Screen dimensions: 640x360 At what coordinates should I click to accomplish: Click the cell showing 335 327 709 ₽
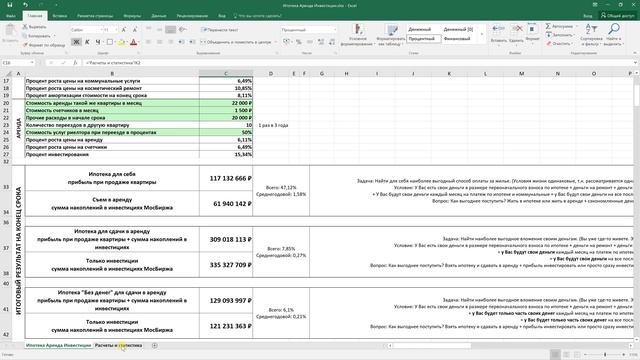coord(226,265)
